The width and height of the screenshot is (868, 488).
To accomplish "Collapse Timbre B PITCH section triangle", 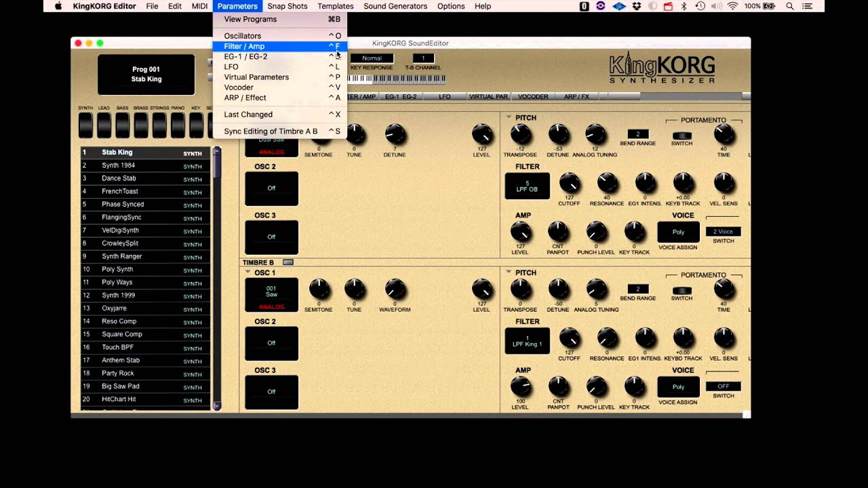I will (509, 272).
